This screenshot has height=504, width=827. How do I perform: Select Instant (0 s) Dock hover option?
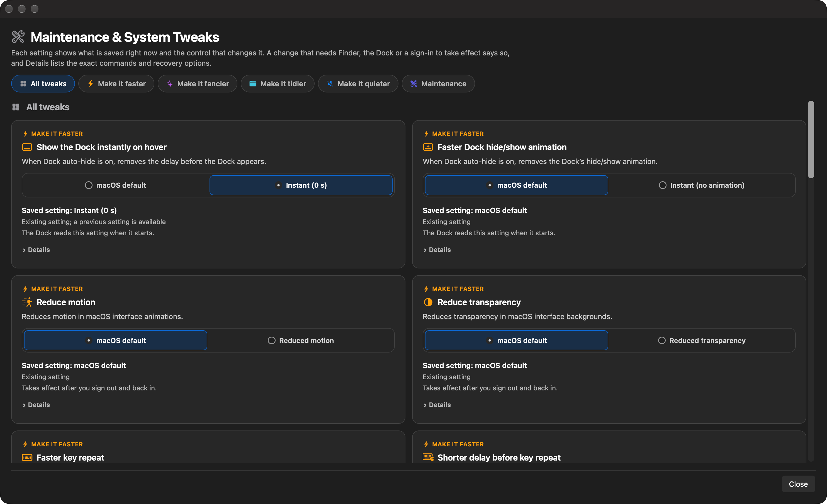click(x=301, y=185)
